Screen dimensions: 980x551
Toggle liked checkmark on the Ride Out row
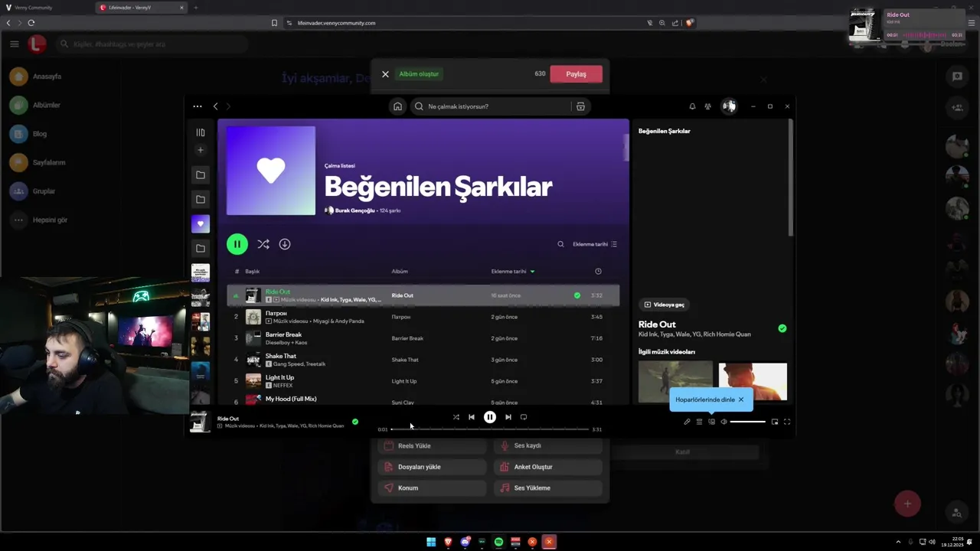pyautogui.click(x=577, y=295)
